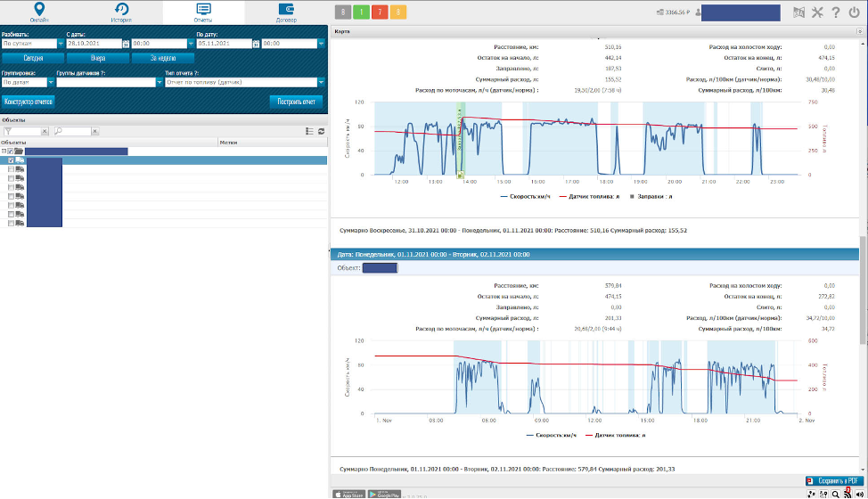Toggle the root folder group checkbox
The image size is (868, 499).
click(11, 151)
